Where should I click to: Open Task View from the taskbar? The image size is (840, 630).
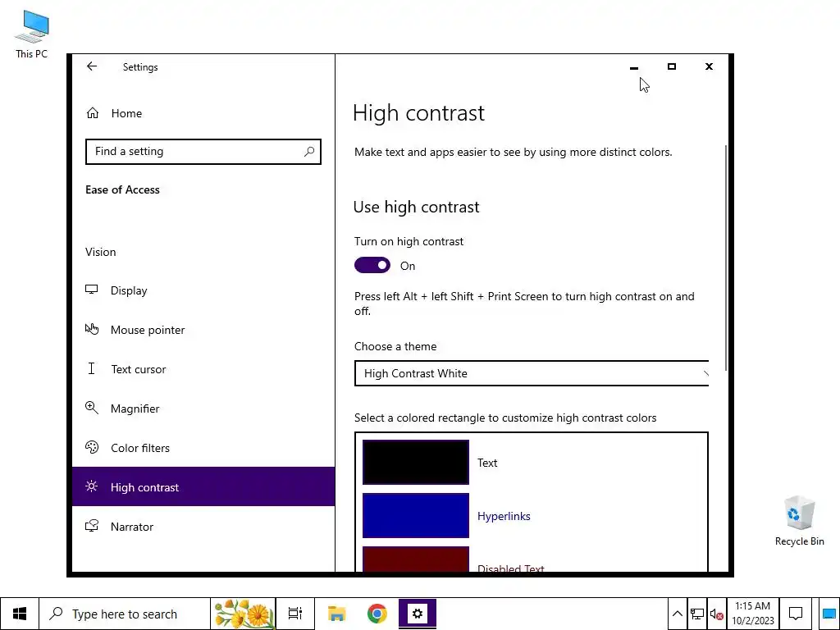point(295,614)
